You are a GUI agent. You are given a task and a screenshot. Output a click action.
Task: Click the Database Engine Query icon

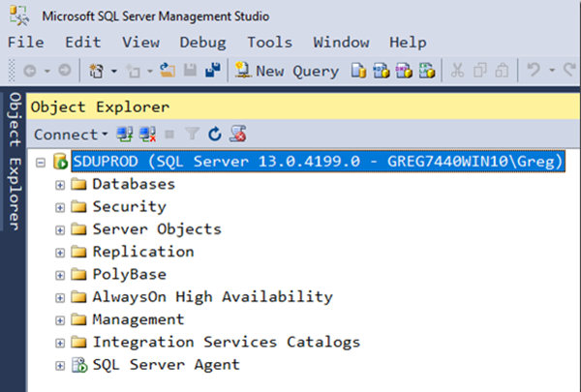(x=358, y=71)
